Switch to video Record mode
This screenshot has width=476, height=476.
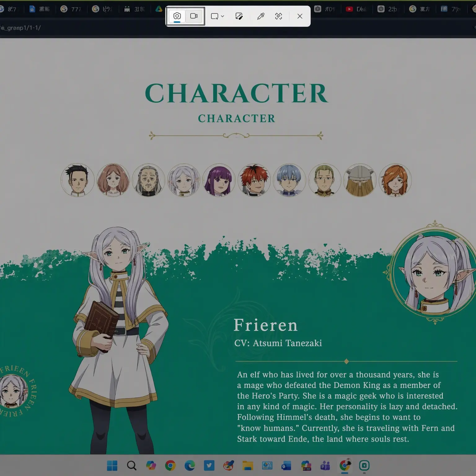(194, 16)
